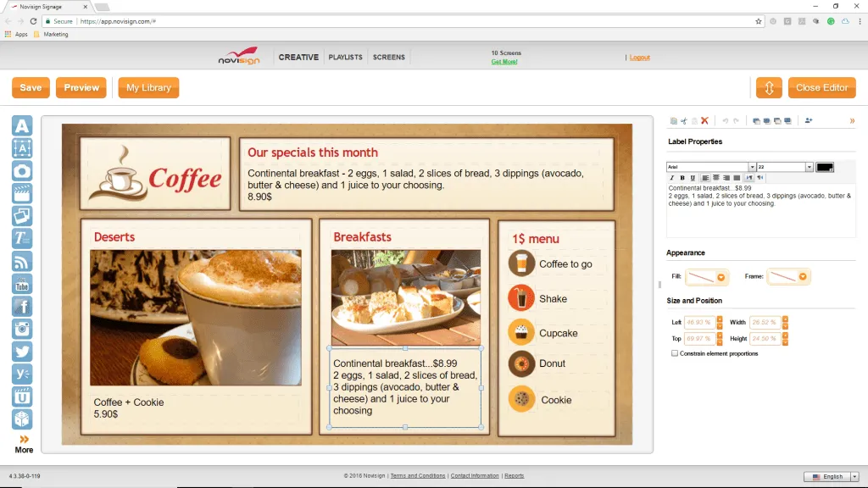Open the Screens tab

(x=389, y=58)
